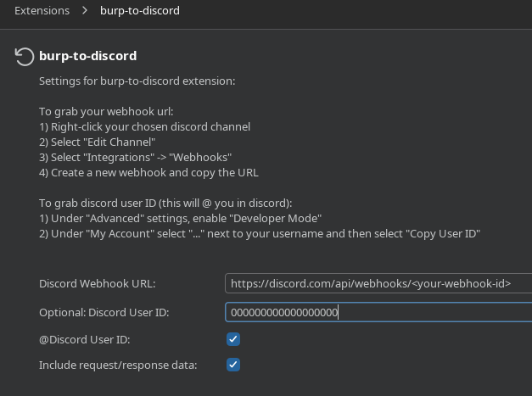Click the breadcrumb chevron separator
Viewport: 532px width, 396px height.
pyautogui.click(x=85, y=11)
